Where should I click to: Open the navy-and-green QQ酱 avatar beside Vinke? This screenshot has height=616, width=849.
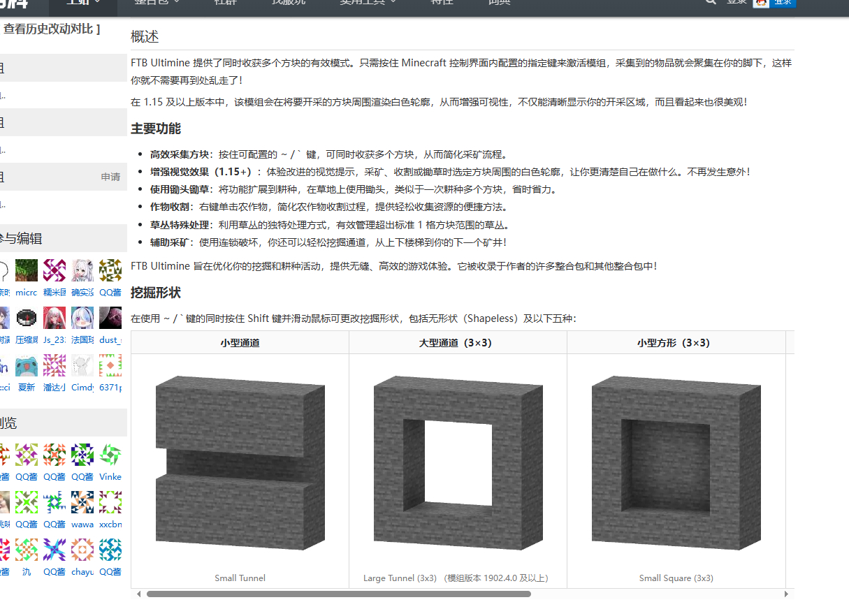point(82,455)
